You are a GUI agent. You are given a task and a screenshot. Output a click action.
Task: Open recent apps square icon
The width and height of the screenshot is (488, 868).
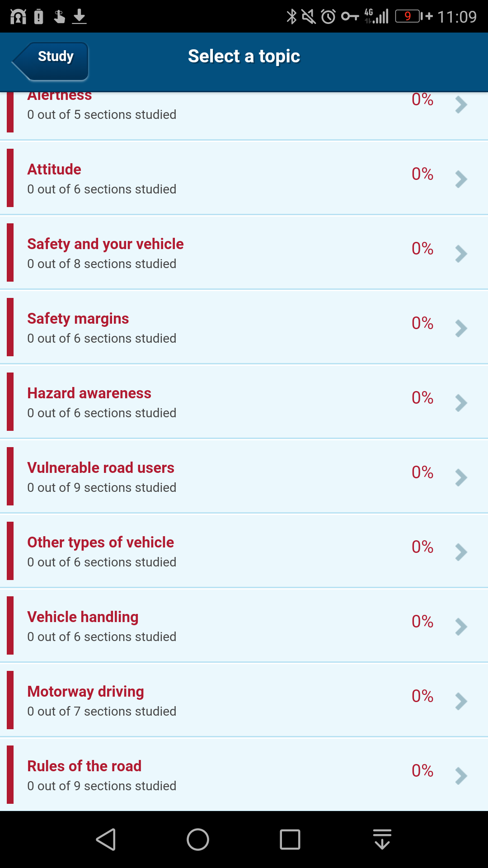pyautogui.click(x=290, y=840)
